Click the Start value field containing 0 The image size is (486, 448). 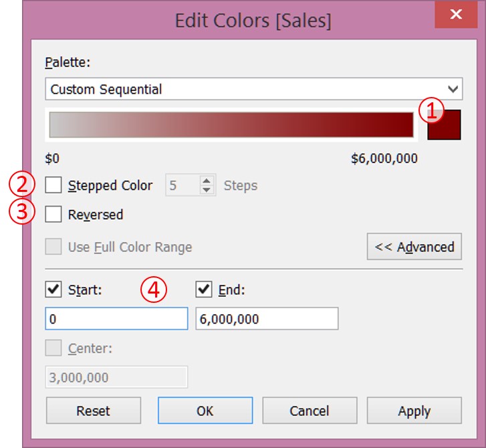(116, 319)
